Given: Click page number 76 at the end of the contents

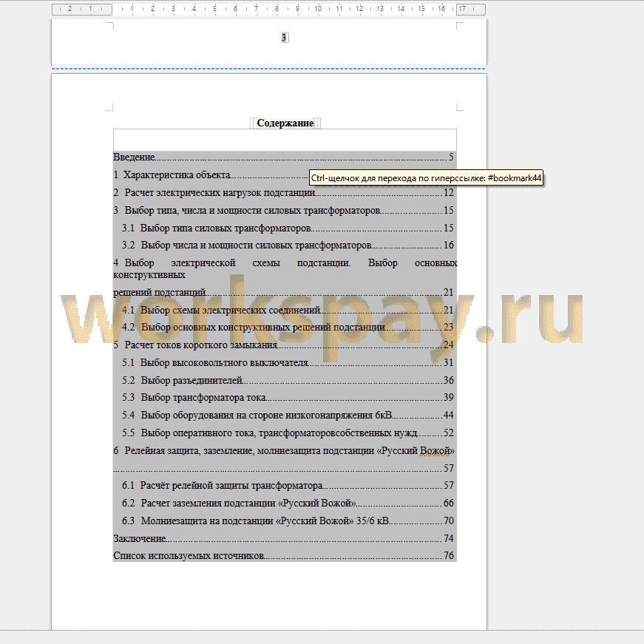Looking at the screenshot, I should (x=449, y=556).
